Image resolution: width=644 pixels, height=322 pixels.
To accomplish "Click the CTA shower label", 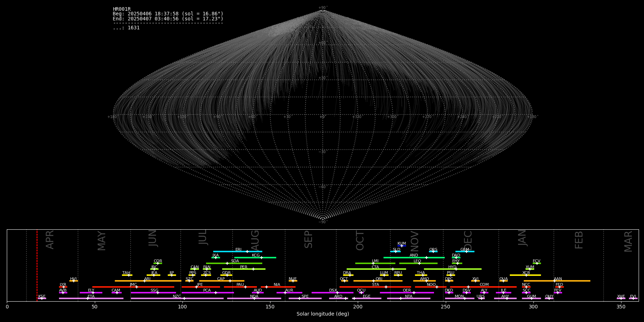I will (x=375, y=267).
